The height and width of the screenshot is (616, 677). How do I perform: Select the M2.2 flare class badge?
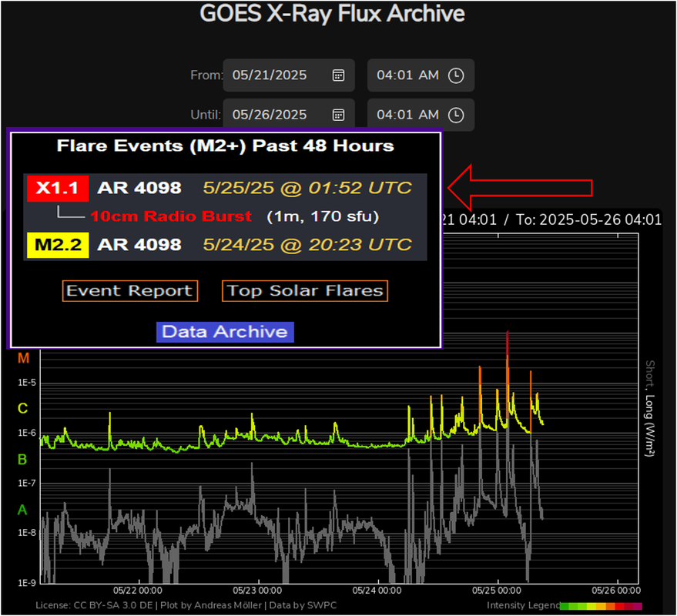pyautogui.click(x=58, y=245)
